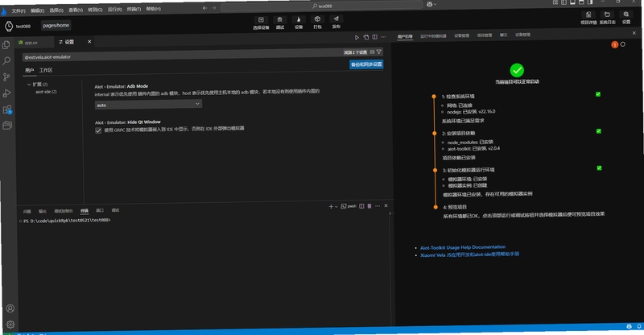This screenshot has height=335, width=644.
Task: Select the 用户 settings scope tab
Action: tap(29, 70)
